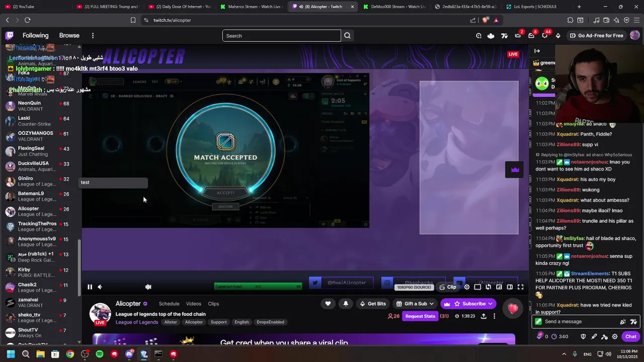Open player settings gear icon
Screen dimensions: 644x362
467,287
